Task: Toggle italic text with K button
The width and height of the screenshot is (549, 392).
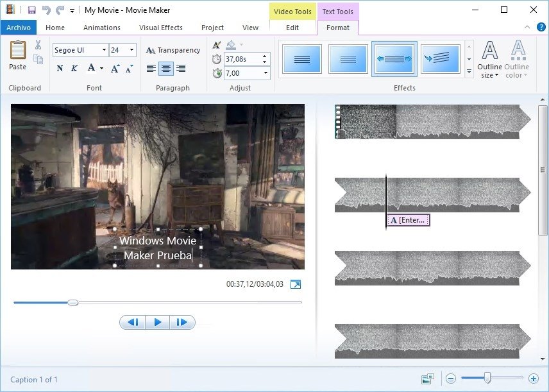Action: pyautogui.click(x=74, y=68)
